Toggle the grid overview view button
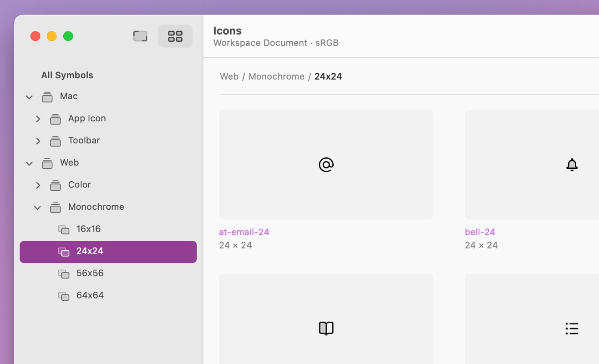The image size is (599, 364). pos(175,36)
